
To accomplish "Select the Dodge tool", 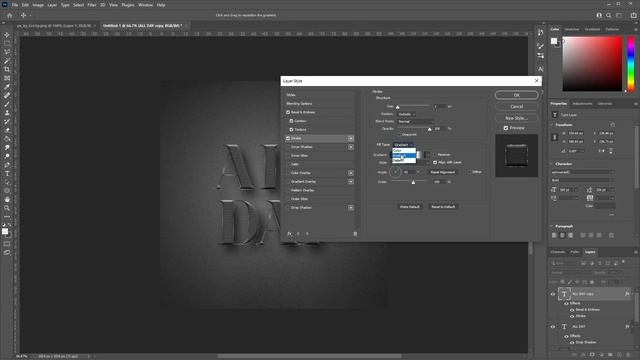I will pyautogui.click(x=7, y=156).
